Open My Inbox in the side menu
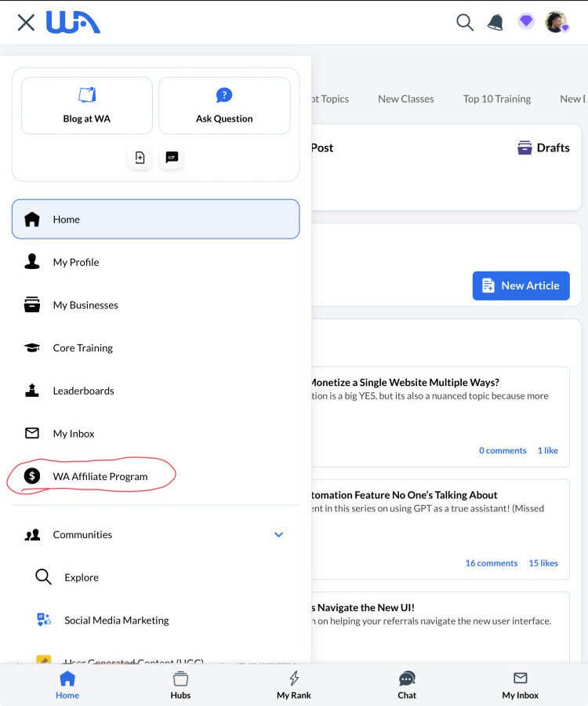Screen dimensions: 588x706 pyautogui.click(x=156, y=433)
